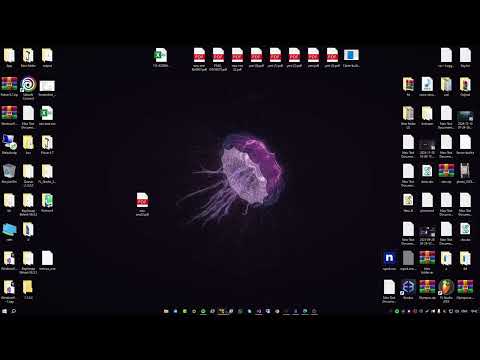Select the blue 'n' app icon
The height and width of the screenshot is (360, 480).
pos(389,258)
